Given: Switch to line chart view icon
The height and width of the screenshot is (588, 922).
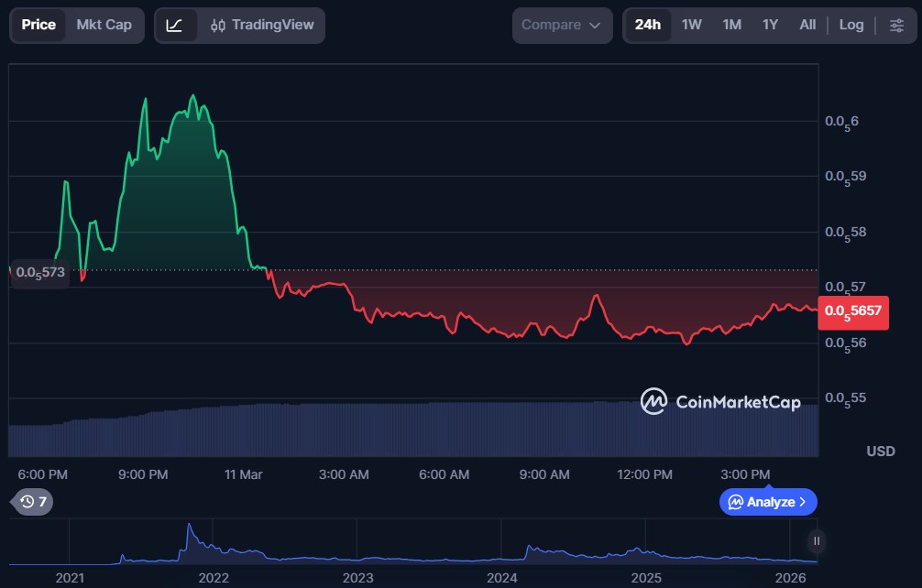Looking at the screenshot, I should [174, 25].
